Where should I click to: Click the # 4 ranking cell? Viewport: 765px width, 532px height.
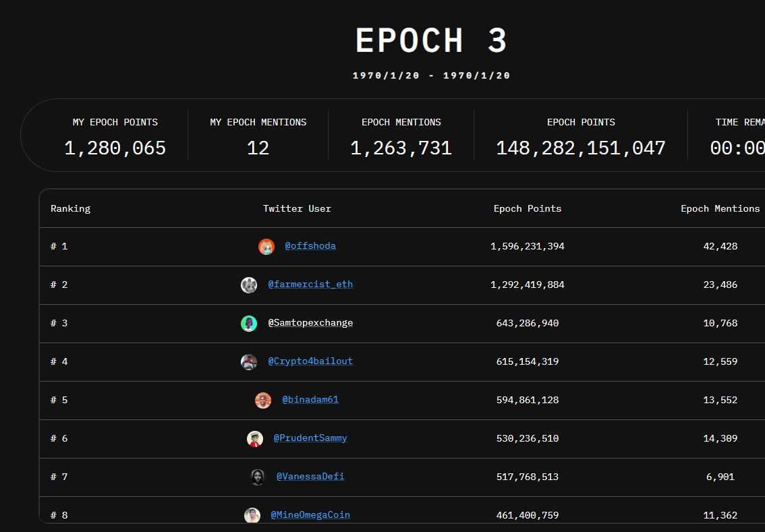pos(59,362)
